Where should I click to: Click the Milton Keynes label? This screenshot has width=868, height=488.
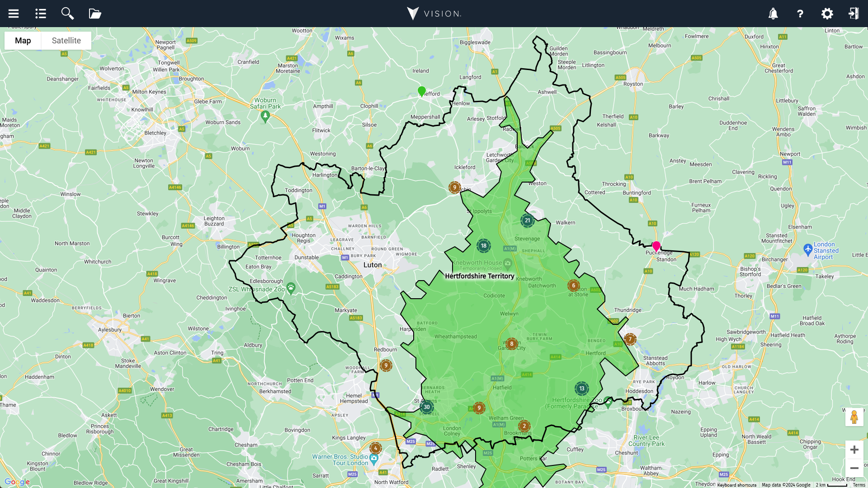[x=149, y=92]
